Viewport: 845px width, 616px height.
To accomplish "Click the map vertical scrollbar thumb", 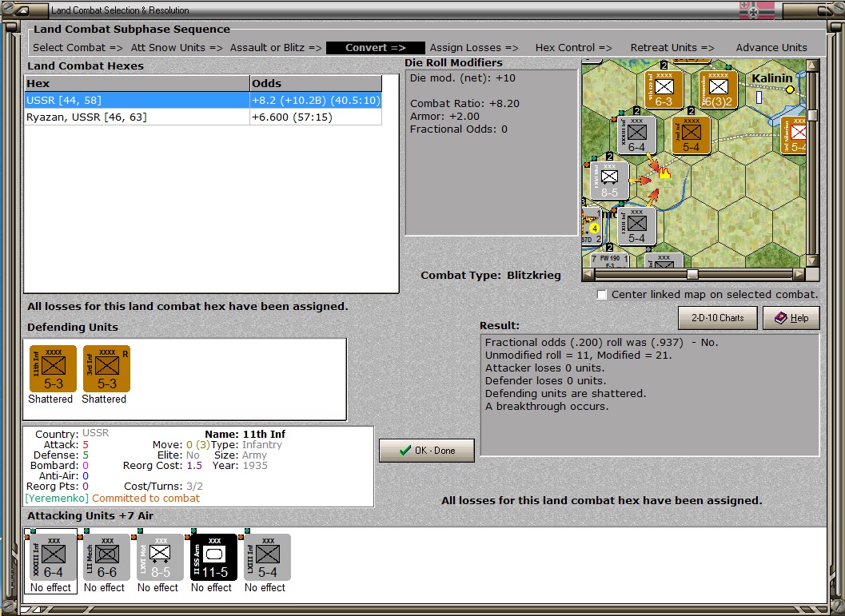I will (x=813, y=115).
